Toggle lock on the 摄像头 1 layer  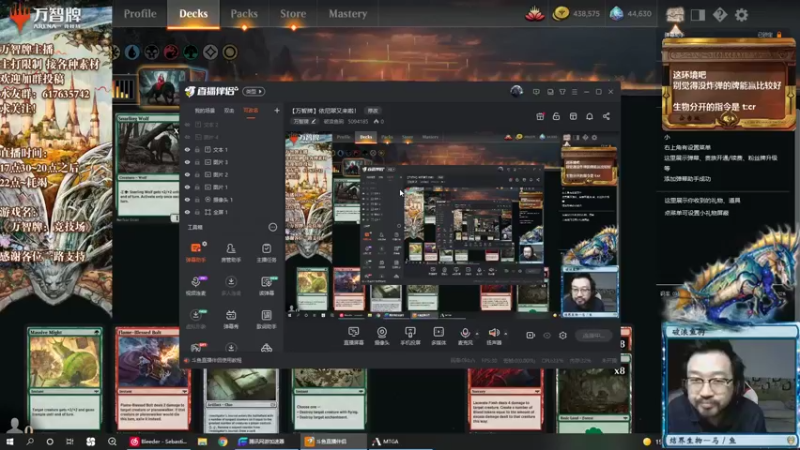click(x=197, y=199)
